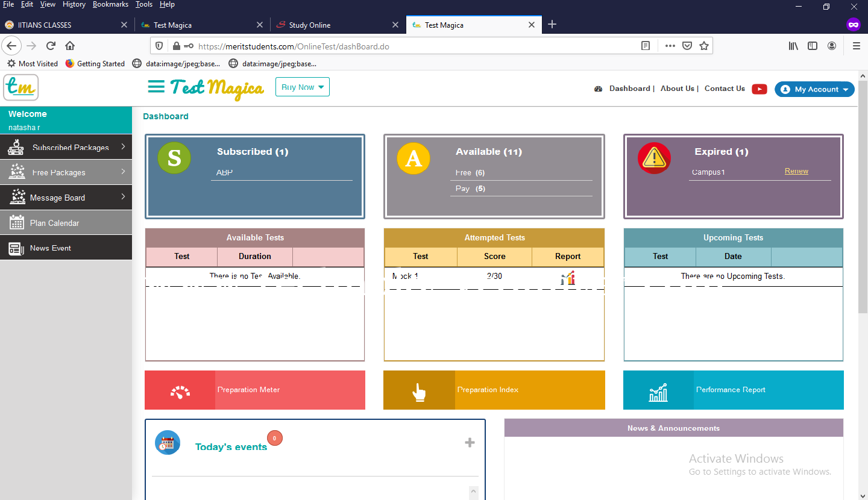Add event with the plus icon
Image resolution: width=868 pixels, height=500 pixels.
tap(470, 443)
